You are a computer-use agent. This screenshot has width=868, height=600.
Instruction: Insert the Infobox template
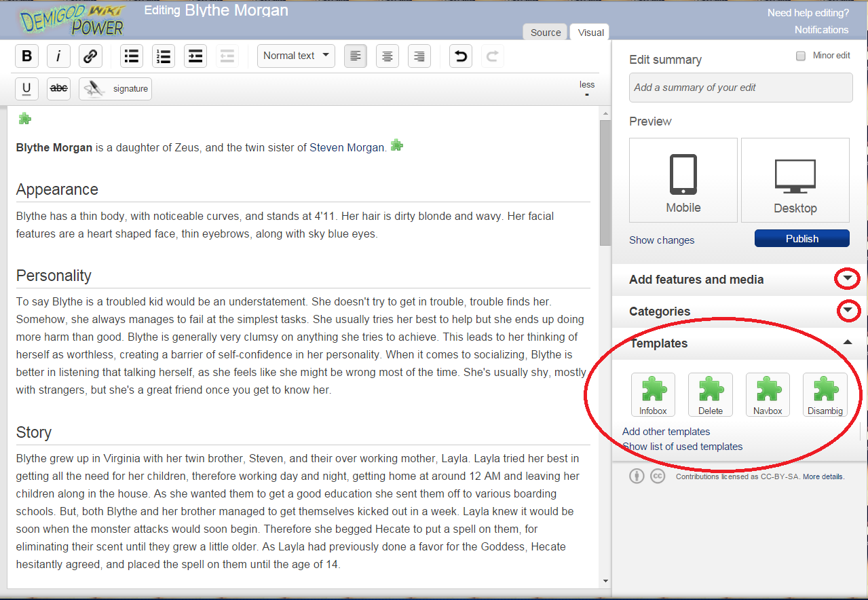653,394
